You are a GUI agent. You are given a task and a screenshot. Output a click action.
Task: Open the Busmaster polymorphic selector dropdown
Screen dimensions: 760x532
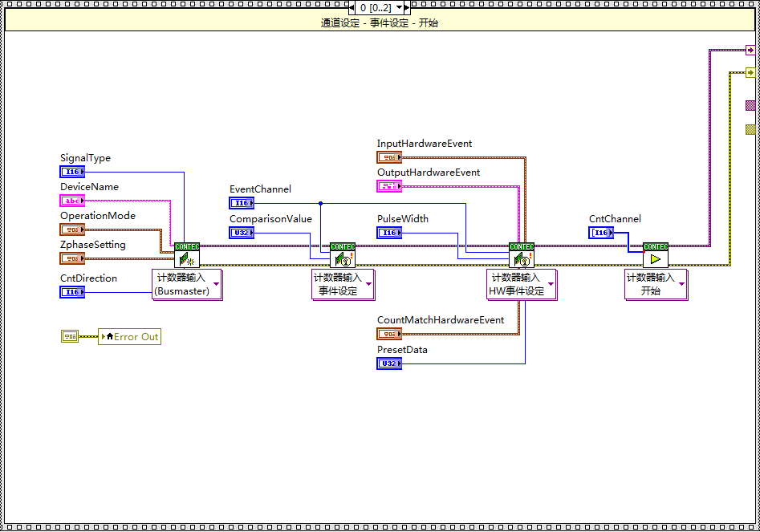[x=216, y=285]
